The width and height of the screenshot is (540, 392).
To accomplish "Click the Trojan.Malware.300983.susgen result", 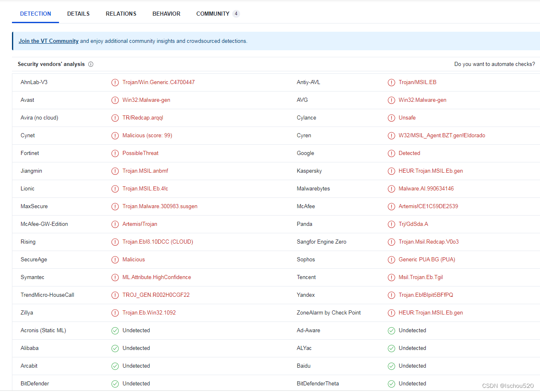I will click(x=160, y=207).
